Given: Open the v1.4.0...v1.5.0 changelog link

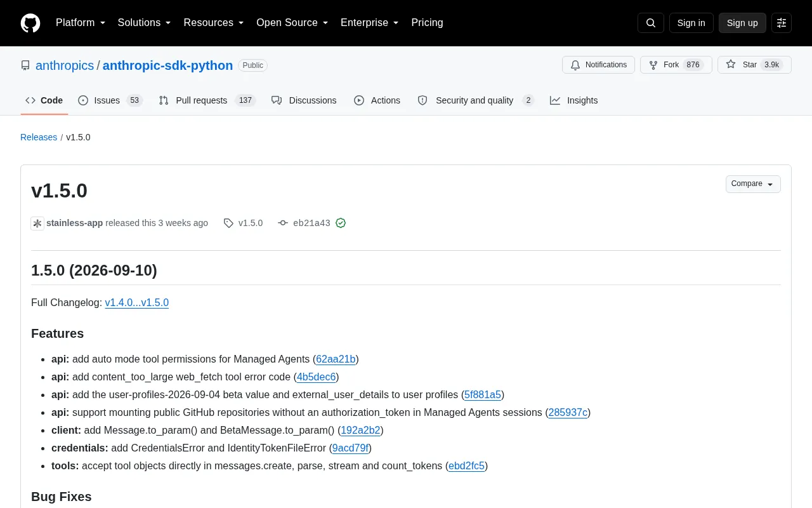Looking at the screenshot, I should 137,302.
